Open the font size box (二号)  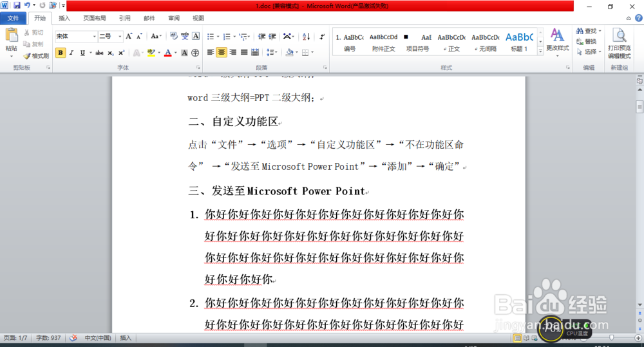111,37
